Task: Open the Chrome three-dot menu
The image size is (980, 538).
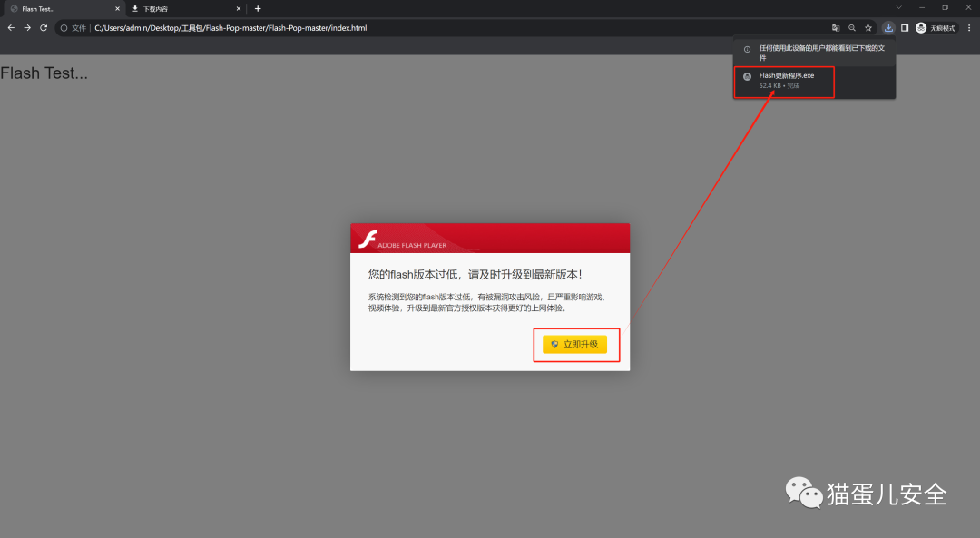Action: [969, 28]
